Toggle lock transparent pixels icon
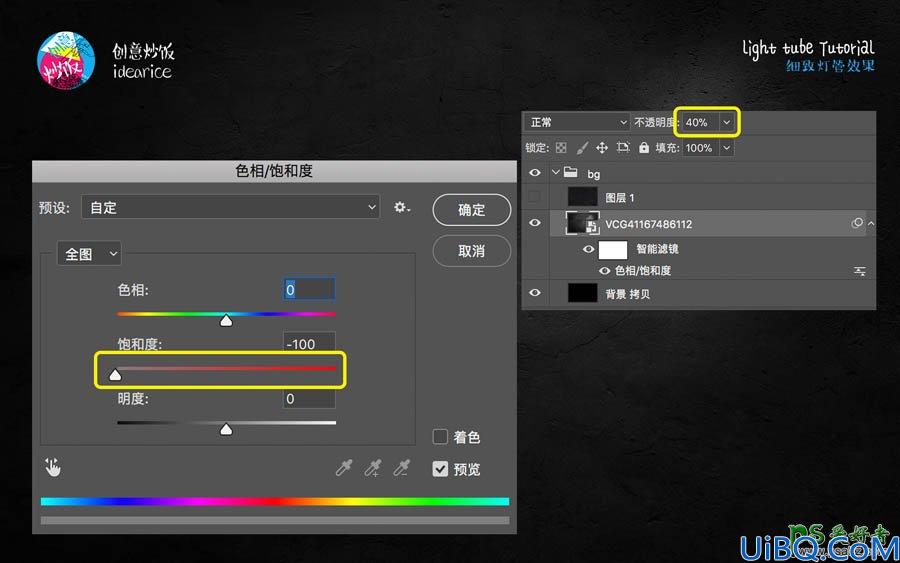900x563 pixels. tap(561, 148)
